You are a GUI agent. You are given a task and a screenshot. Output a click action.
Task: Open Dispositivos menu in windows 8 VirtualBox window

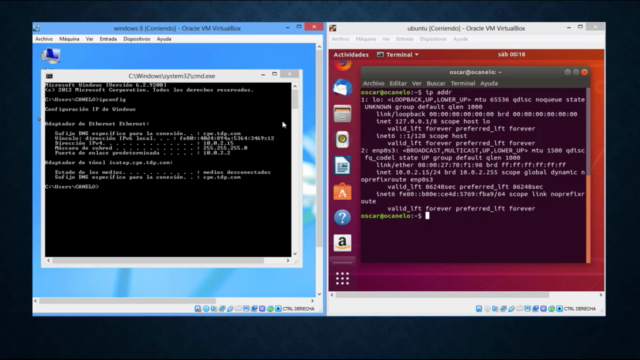tap(137, 39)
